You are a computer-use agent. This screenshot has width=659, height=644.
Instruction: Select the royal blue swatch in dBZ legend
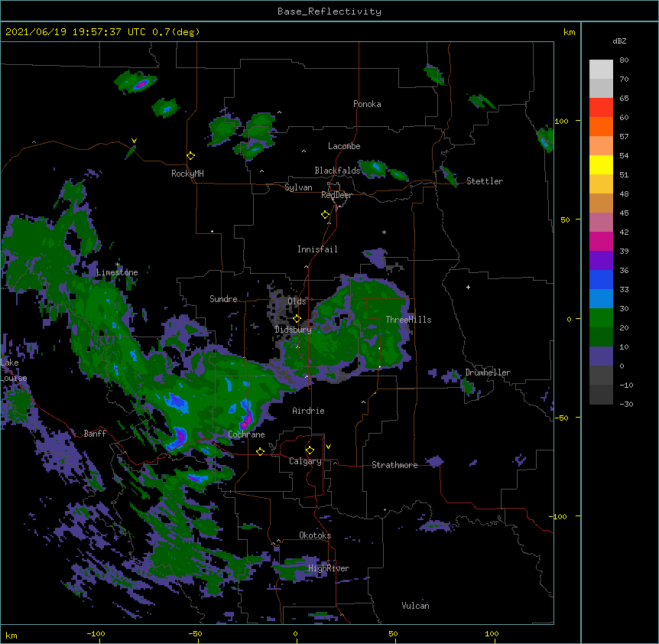tap(601, 279)
